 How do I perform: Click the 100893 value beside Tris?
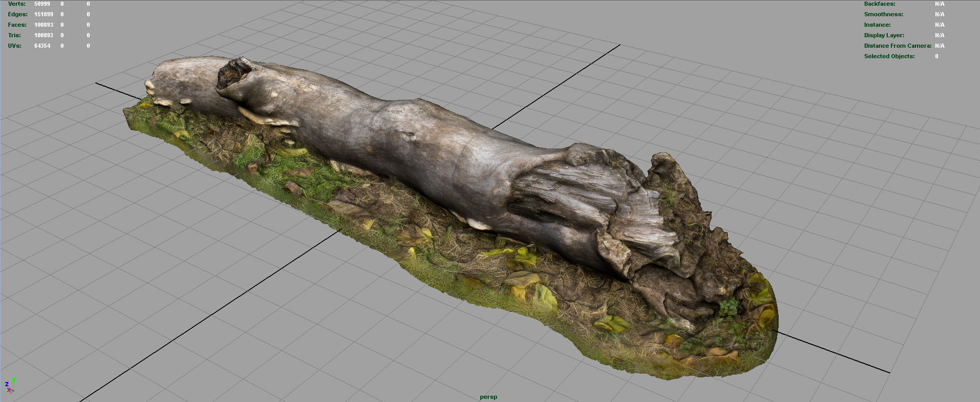44,35
